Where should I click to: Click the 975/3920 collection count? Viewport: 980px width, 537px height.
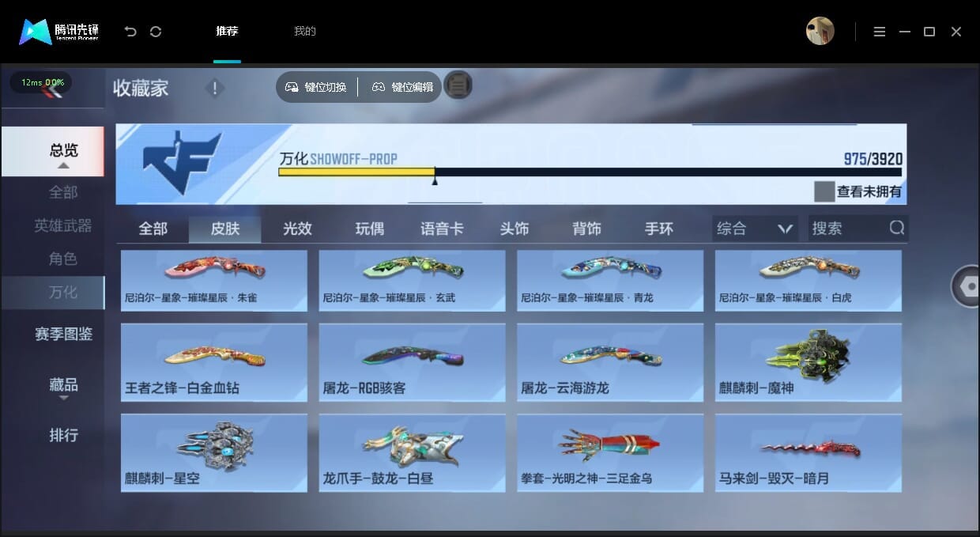click(x=873, y=159)
